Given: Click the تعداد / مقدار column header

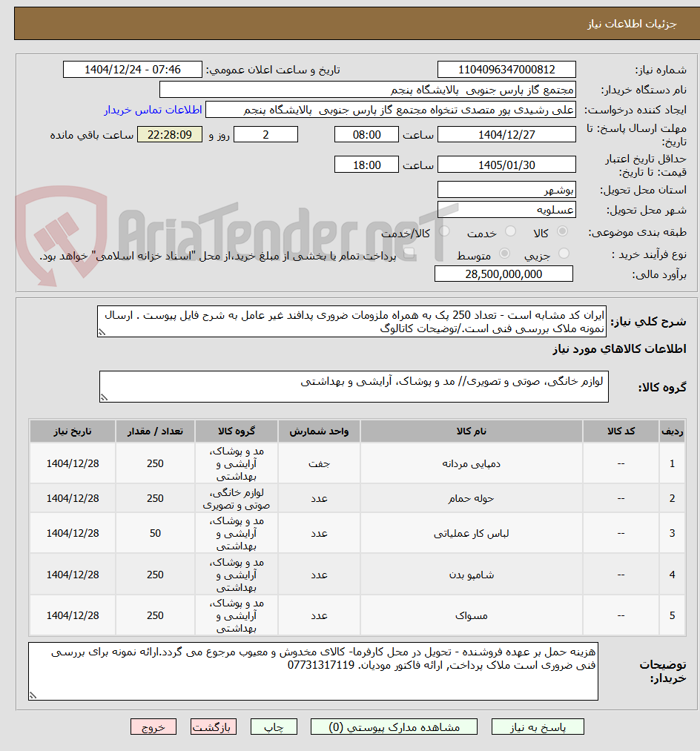Looking at the screenshot, I should click(x=155, y=431).
